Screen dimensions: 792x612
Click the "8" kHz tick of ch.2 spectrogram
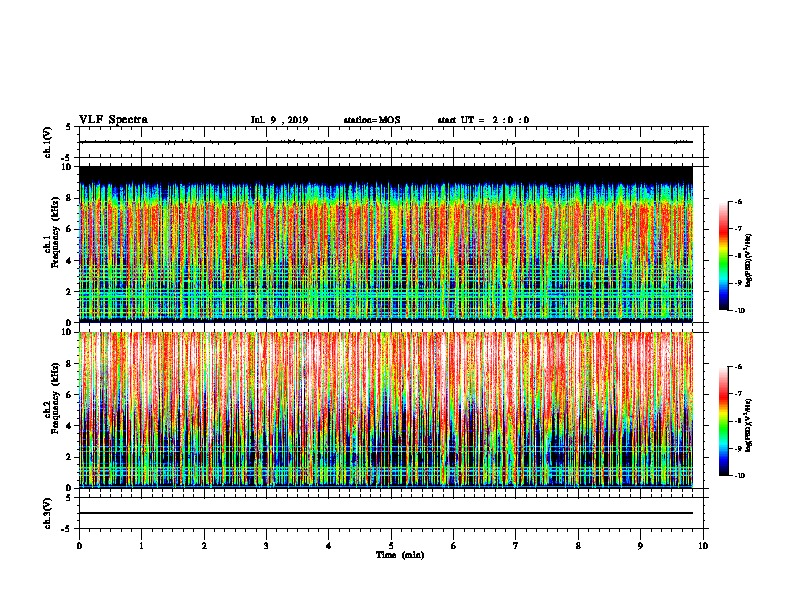(69, 364)
